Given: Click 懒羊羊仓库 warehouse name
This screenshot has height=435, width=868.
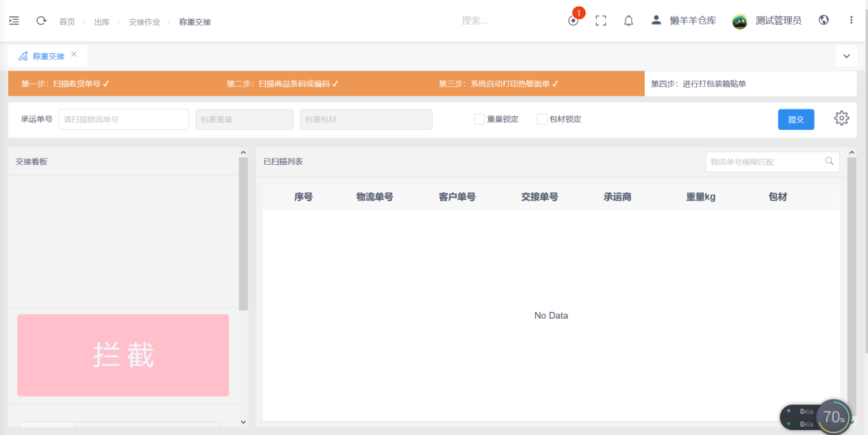Looking at the screenshot, I should coord(693,21).
